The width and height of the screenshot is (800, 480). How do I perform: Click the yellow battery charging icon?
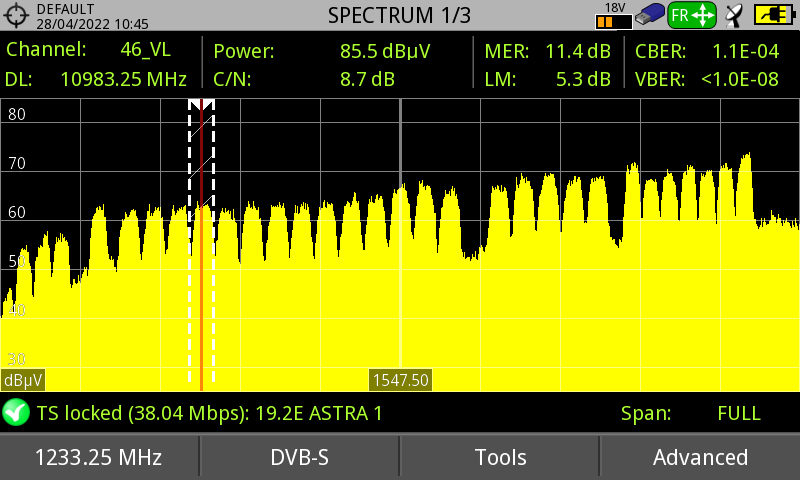point(772,15)
